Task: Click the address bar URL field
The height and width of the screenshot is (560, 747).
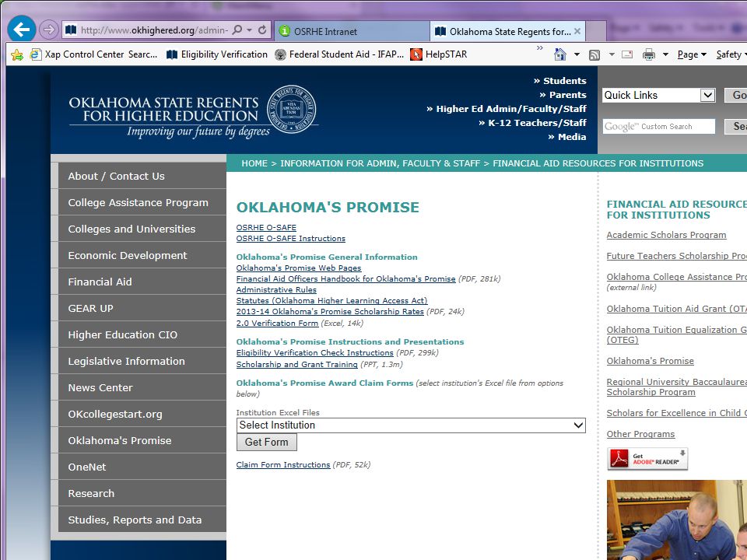Action: (155, 30)
